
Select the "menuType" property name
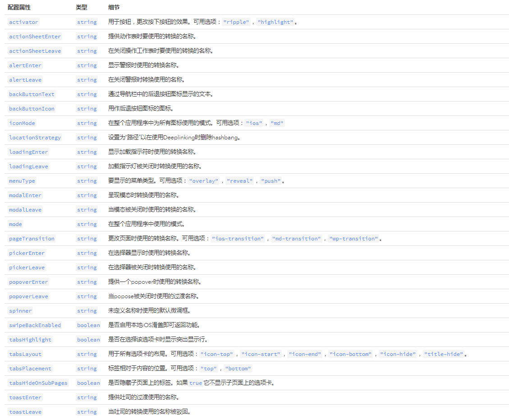coord(22,181)
